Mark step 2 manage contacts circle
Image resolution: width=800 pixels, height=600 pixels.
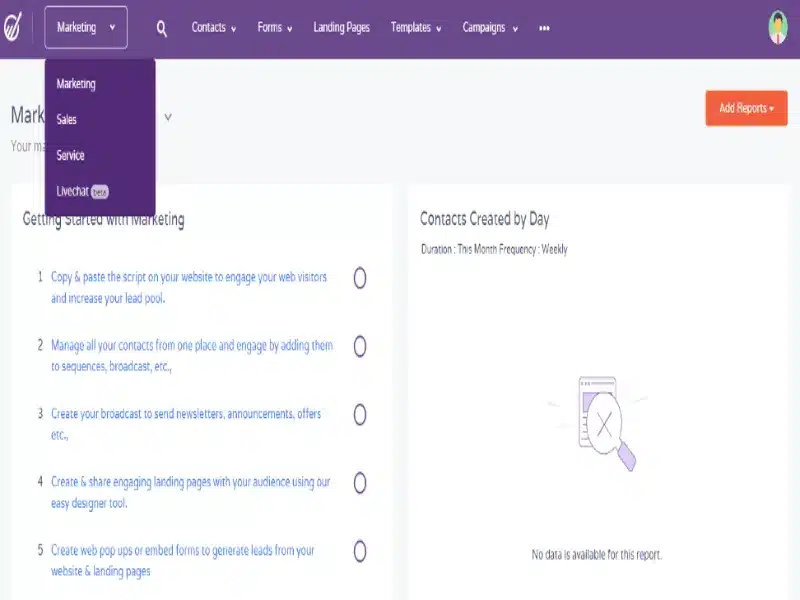(x=360, y=346)
